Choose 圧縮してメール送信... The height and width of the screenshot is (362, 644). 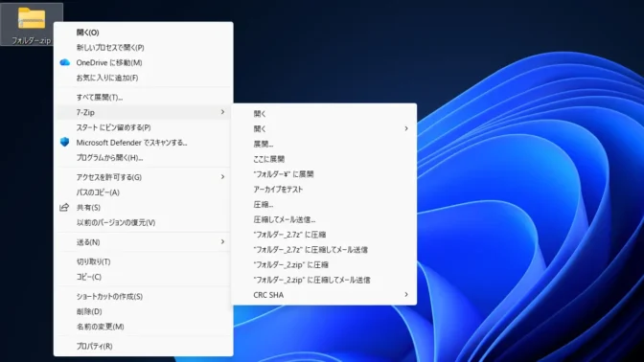click(324, 219)
